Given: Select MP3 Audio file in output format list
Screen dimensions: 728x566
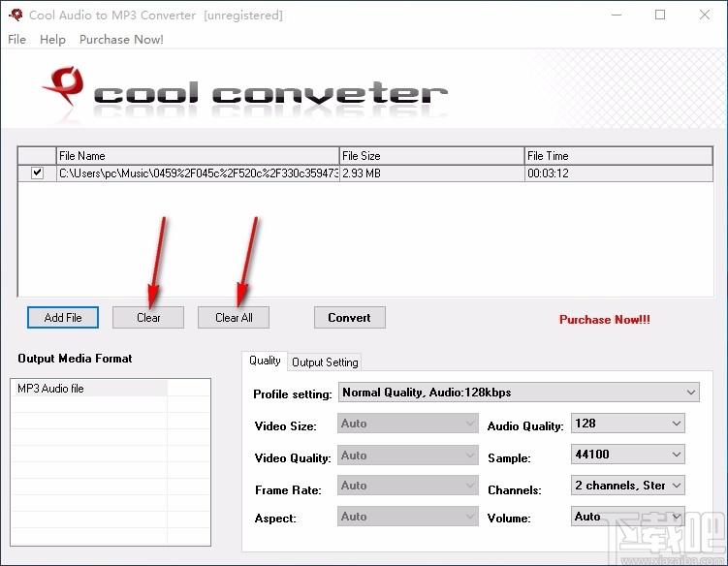Looking at the screenshot, I should pyautogui.click(x=88, y=389).
